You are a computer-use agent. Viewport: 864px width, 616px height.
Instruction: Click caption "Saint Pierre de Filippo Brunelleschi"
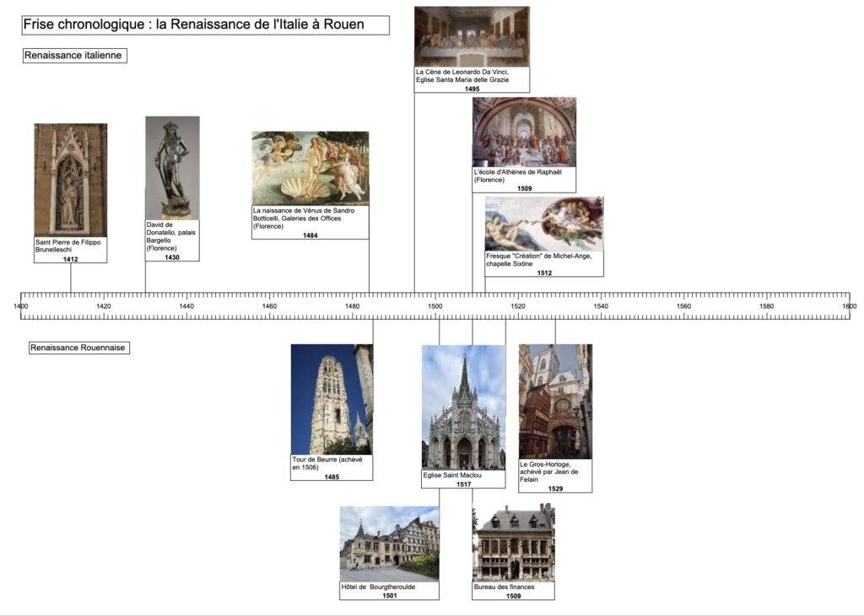(68, 246)
